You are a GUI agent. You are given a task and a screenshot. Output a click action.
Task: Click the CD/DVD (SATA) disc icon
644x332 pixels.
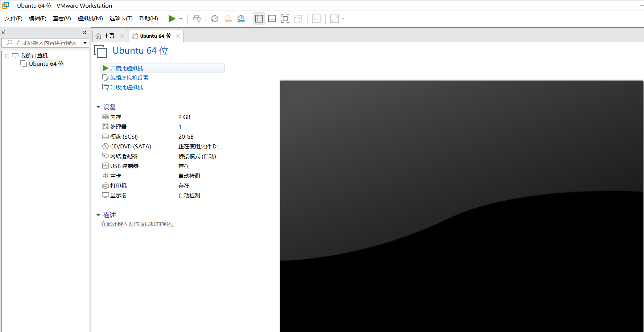tap(106, 146)
